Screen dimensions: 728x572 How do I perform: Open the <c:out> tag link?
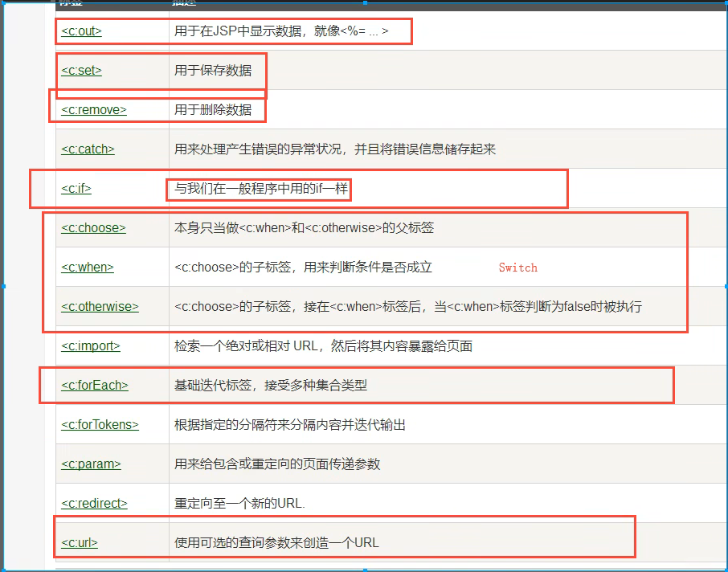point(81,31)
